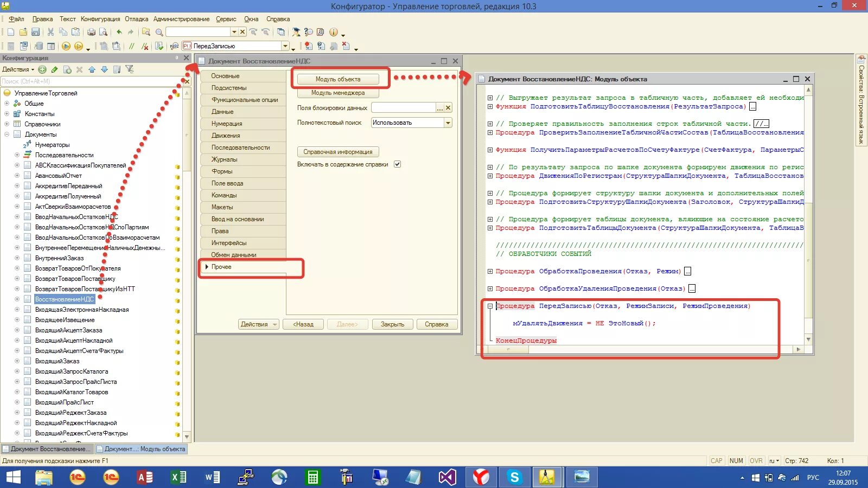Click the Модуль объекта button
This screenshot has height=488, width=868.
337,79
